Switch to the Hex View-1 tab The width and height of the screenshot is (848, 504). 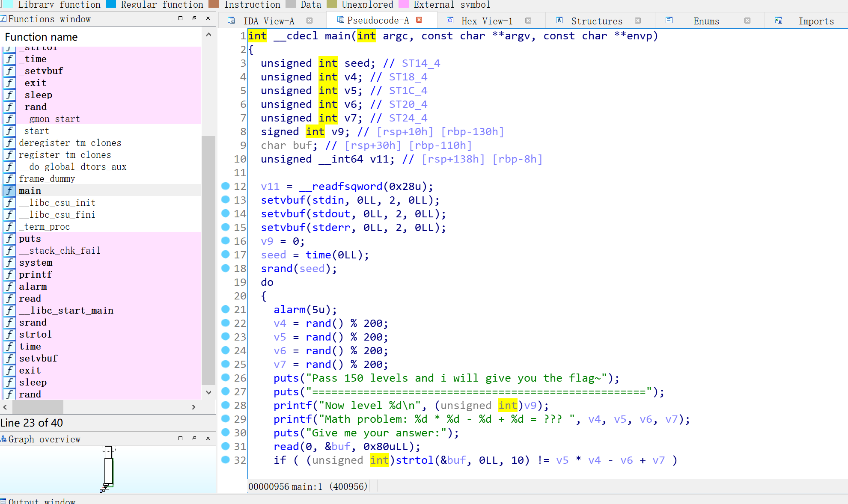click(487, 21)
